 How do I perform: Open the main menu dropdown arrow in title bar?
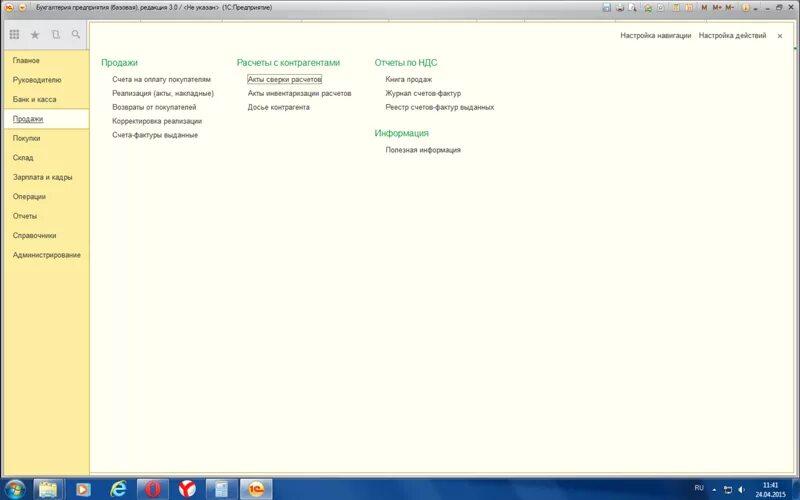coord(22,8)
